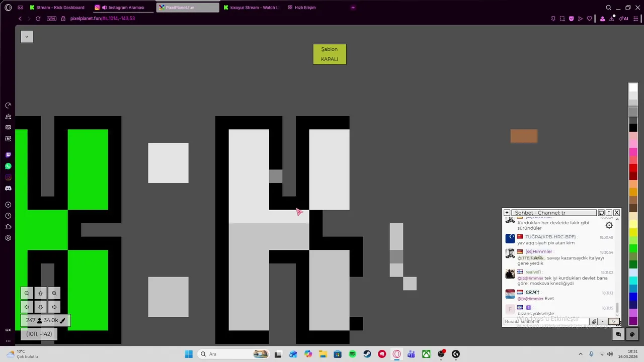644x362 pixels.
Task: Open Spotify from the taskbar
Action: tap(352, 354)
